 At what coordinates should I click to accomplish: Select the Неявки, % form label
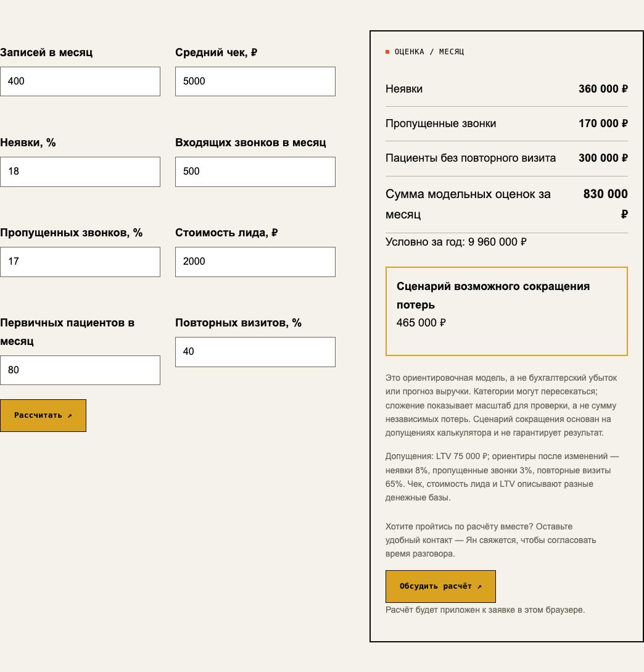[28, 143]
